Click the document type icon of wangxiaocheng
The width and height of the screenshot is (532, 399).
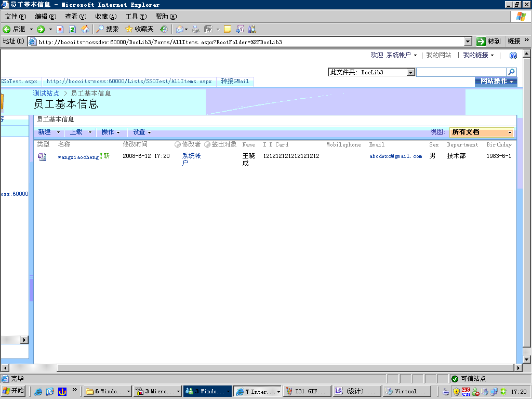point(42,157)
